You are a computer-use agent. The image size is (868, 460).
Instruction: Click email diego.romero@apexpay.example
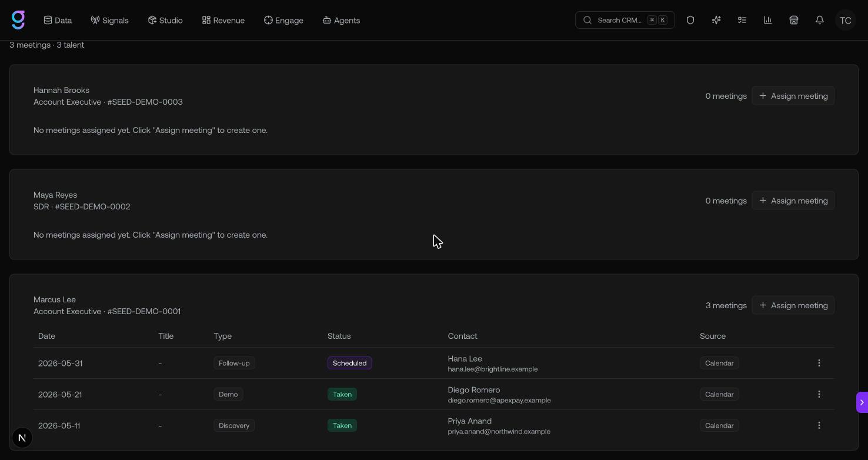click(499, 401)
